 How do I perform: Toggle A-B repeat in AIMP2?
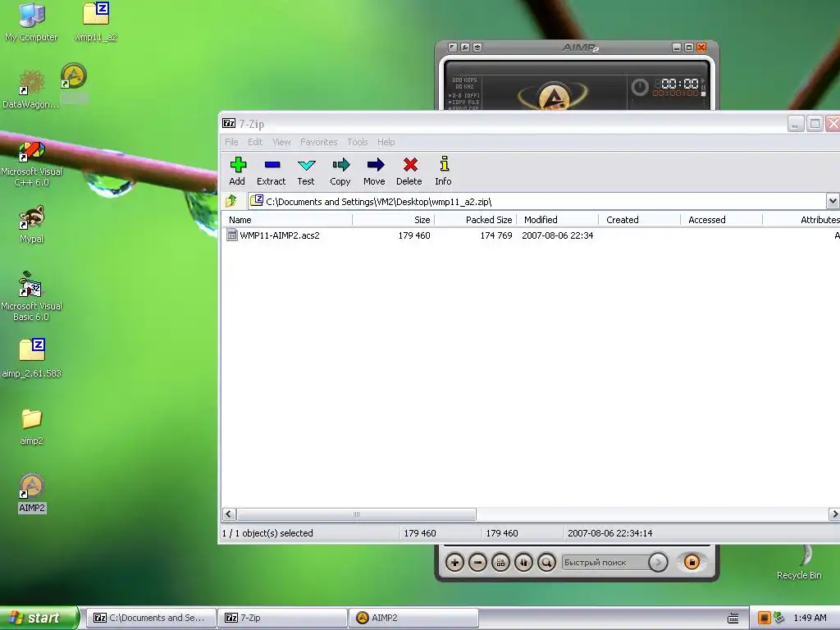point(464,95)
